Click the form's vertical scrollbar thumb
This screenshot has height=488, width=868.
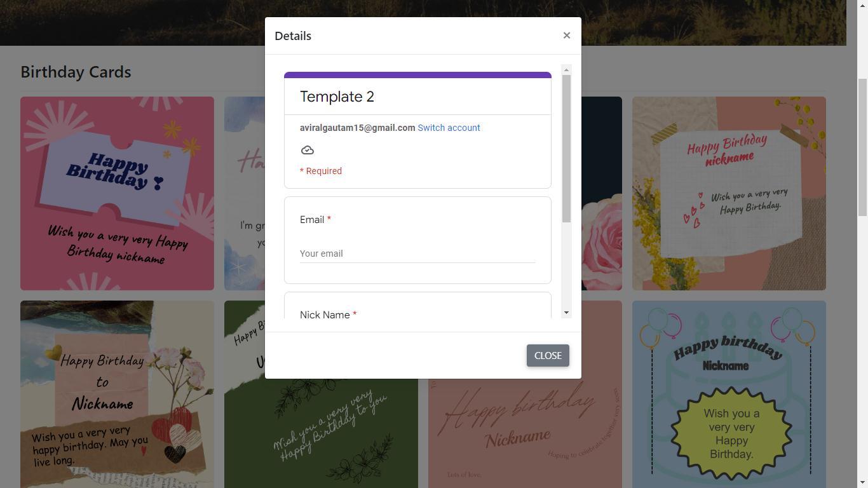pos(566,149)
